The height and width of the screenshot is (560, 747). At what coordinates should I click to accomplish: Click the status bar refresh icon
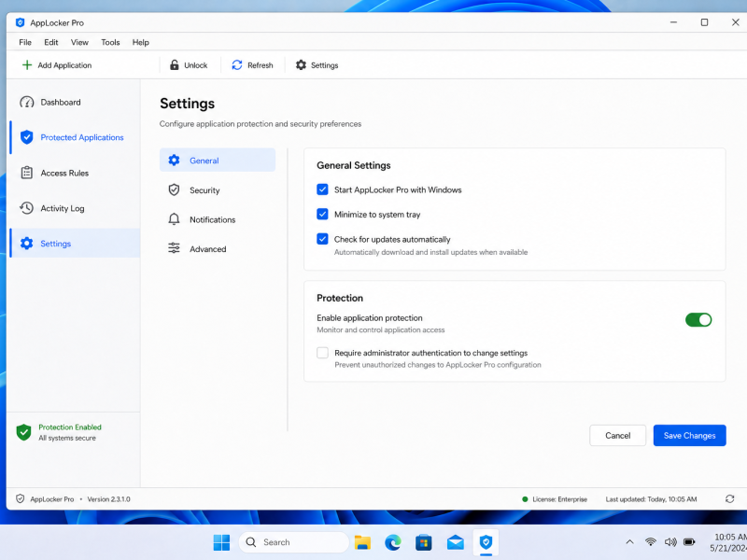tap(729, 498)
